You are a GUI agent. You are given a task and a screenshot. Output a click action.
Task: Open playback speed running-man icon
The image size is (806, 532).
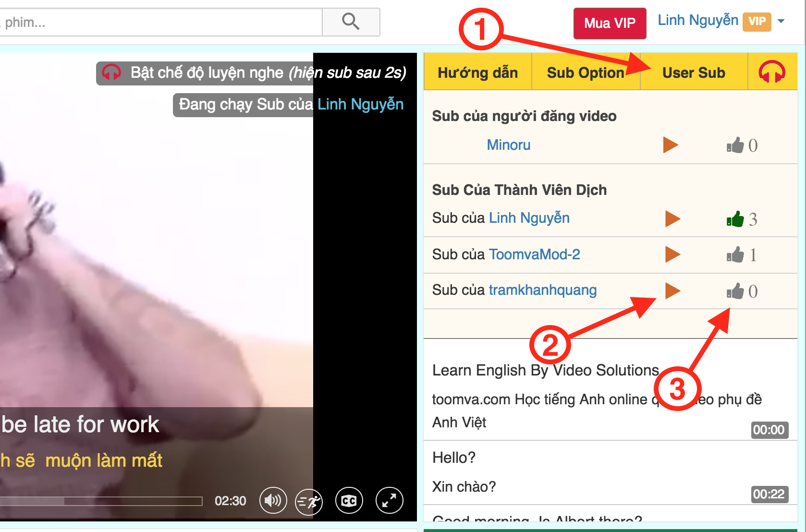click(x=309, y=502)
